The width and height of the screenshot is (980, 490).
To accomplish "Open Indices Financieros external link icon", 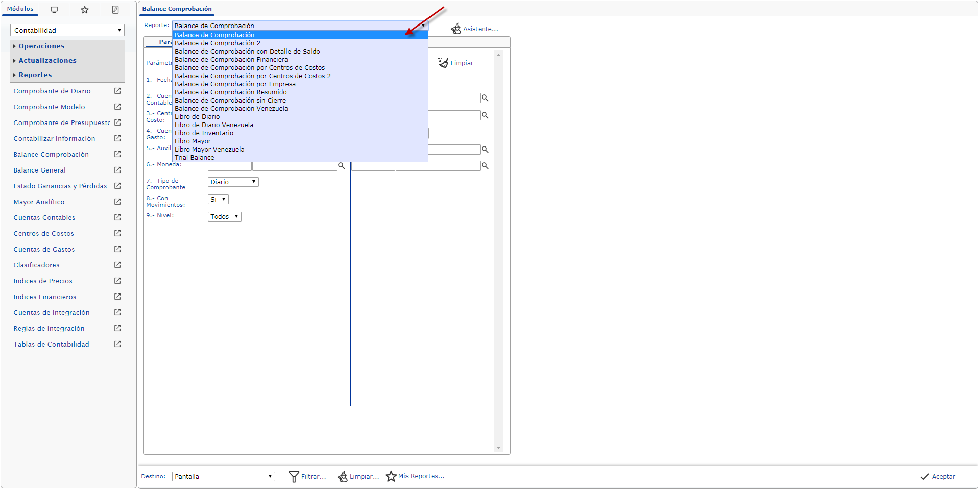I will (x=117, y=297).
